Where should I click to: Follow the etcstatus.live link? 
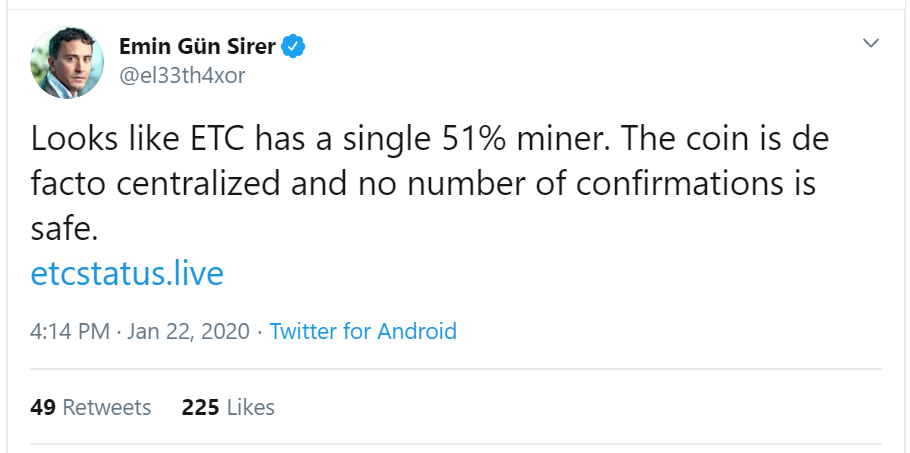pyautogui.click(x=127, y=274)
